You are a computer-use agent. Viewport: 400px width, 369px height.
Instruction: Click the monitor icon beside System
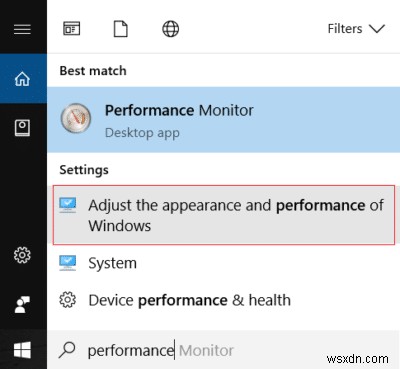coord(68,263)
